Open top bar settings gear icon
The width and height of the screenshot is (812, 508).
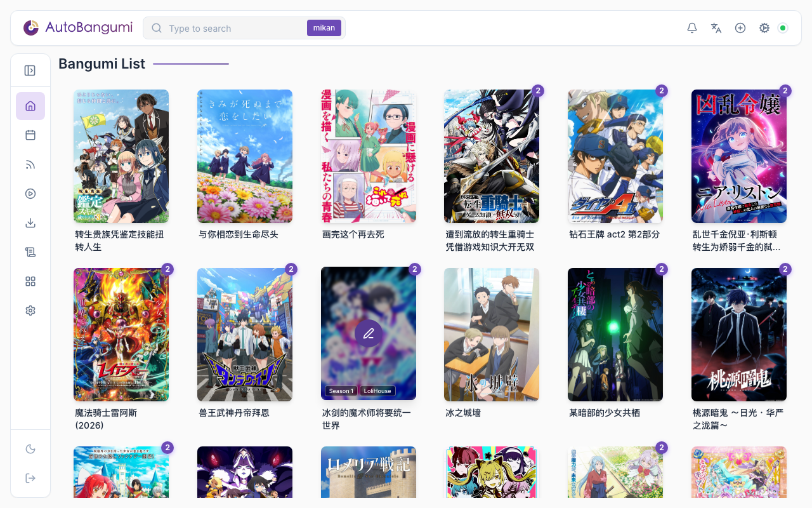(x=764, y=28)
